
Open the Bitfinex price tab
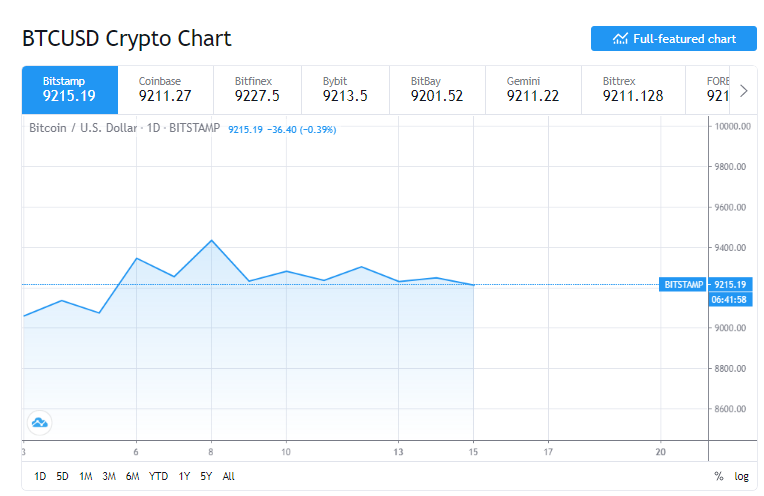click(x=258, y=89)
